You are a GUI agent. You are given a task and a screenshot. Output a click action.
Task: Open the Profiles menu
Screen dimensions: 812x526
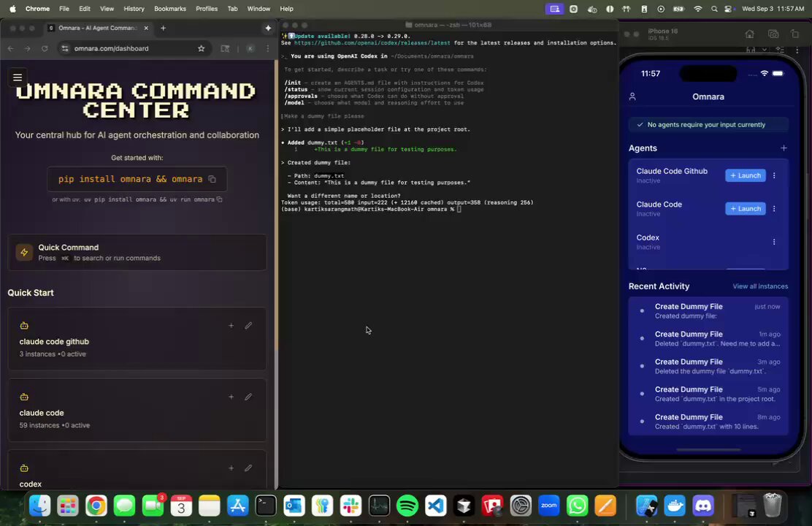coord(206,9)
